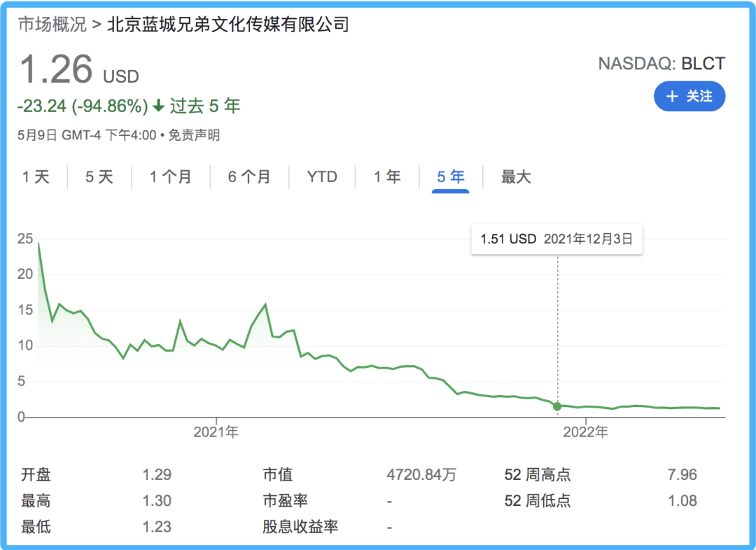Viewport: 756px width, 550px height.
Task: Select the YTD range tab
Action: click(322, 177)
